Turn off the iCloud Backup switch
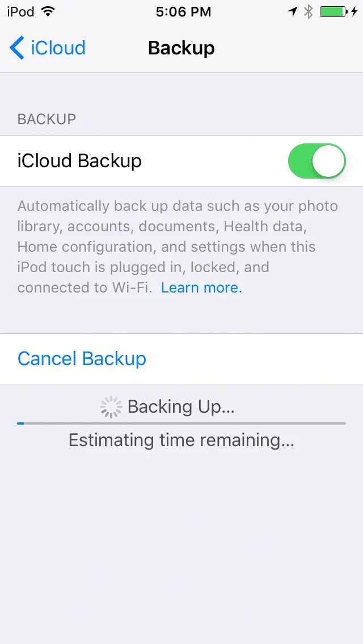Viewport: 363px width, 644px height. point(317,161)
